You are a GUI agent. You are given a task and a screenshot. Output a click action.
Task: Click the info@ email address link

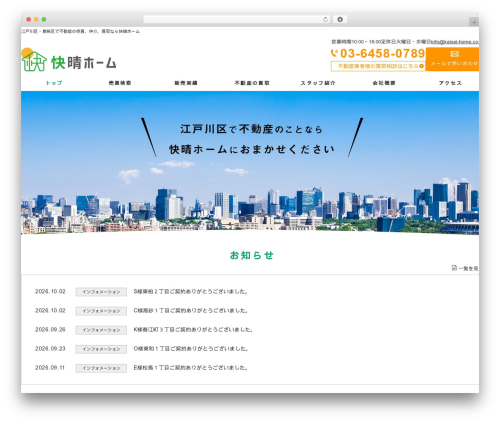(x=455, y=42)
